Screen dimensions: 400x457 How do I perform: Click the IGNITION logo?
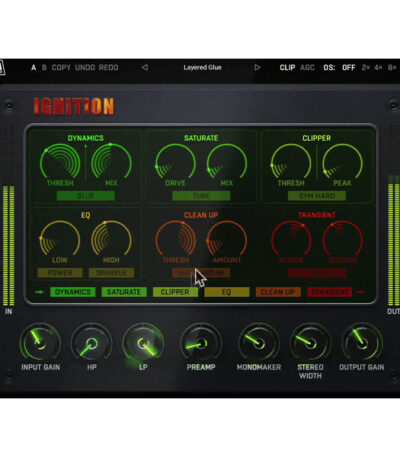tap(74, 106)
